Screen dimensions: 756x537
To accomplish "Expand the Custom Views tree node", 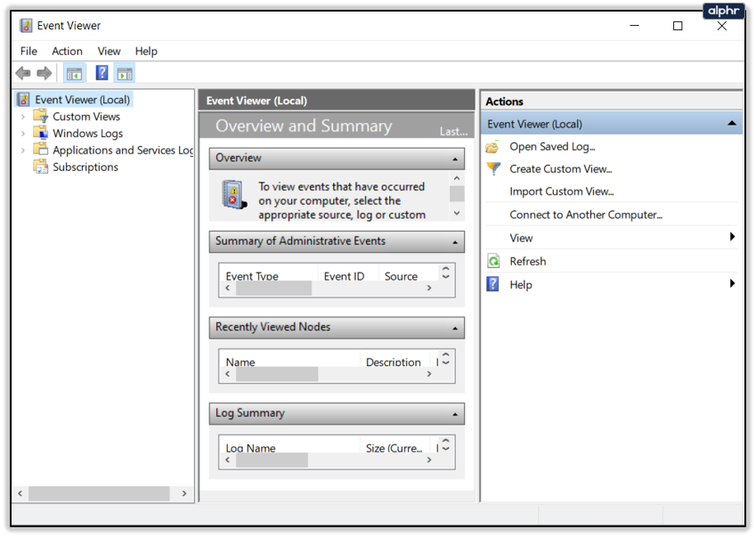I will coord(22,117).
